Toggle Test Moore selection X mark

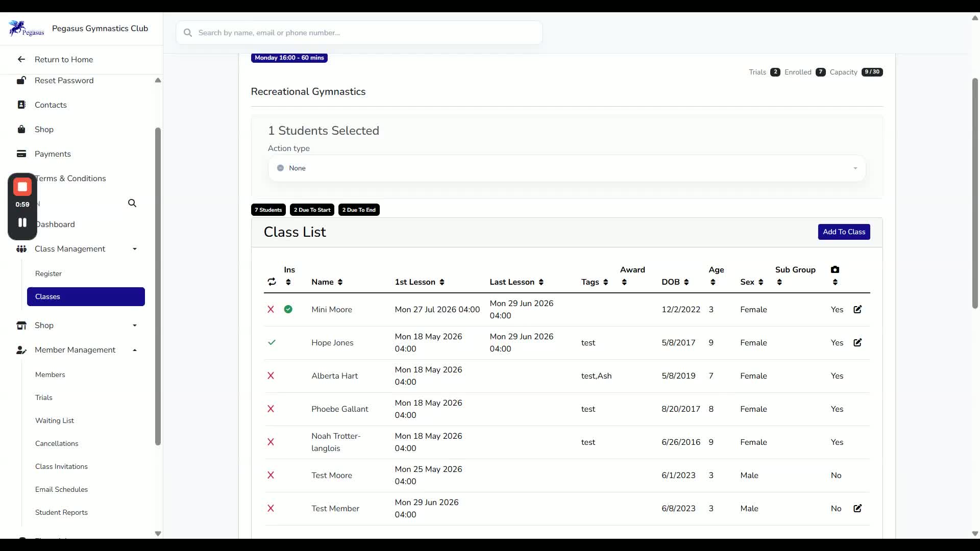pyautogui.click(x=271, y=475)
